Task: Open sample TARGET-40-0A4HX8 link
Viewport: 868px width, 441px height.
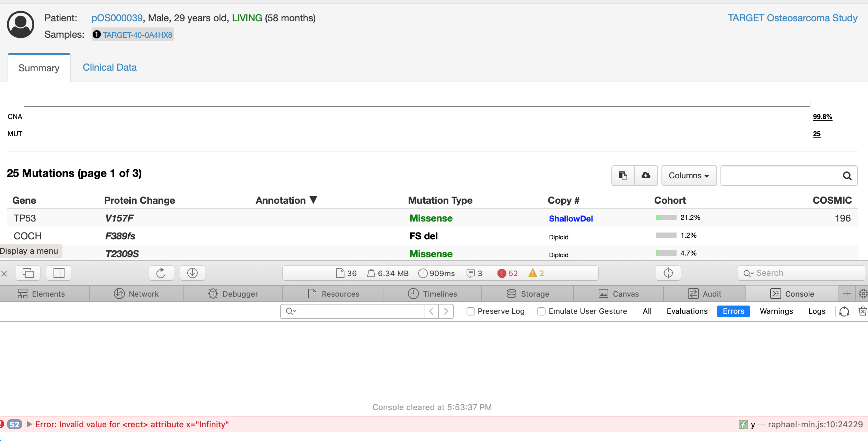Action: [x=138, y=35]
